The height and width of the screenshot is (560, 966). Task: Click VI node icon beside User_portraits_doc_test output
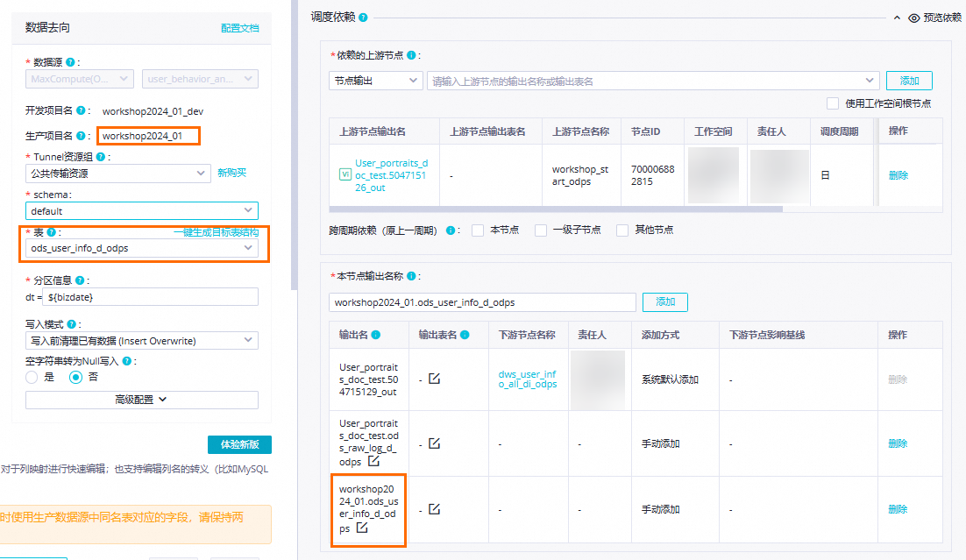(x=345, y=175)
